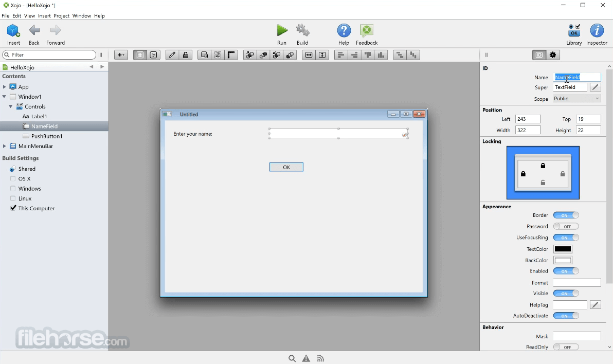The width and height of the screenshot is (613, 364).
Task: Turn off the Border switch
Action: coord(566,215)
